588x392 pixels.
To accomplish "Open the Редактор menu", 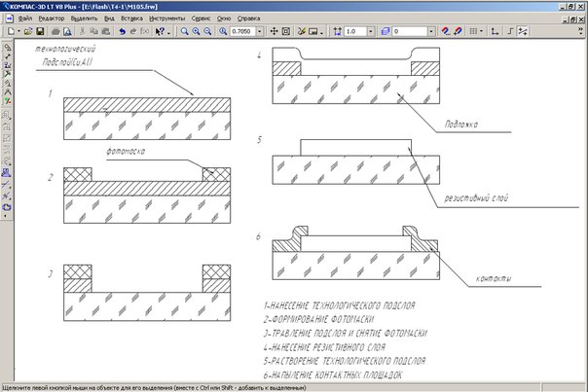I will pyautogui.click(x=52, y=18).
